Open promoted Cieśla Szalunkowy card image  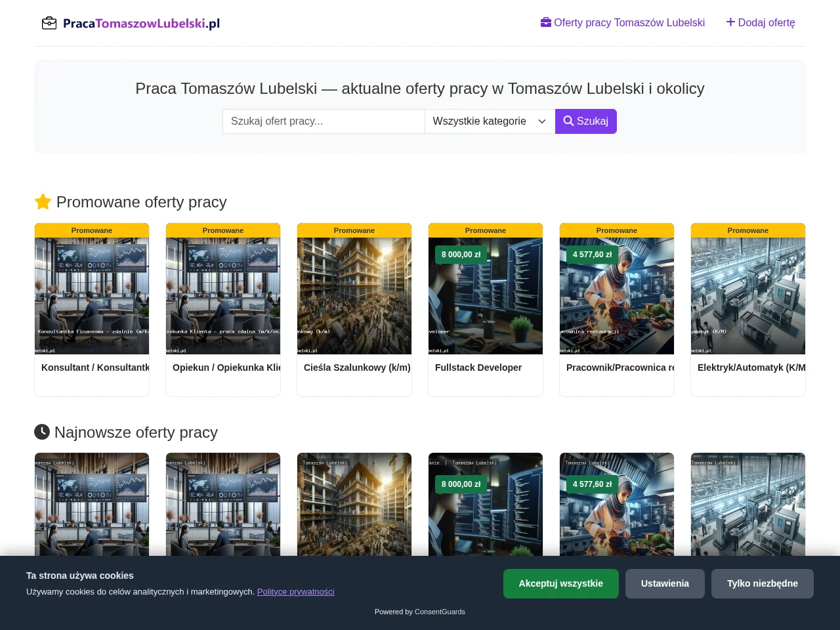(x=354, y=296)
